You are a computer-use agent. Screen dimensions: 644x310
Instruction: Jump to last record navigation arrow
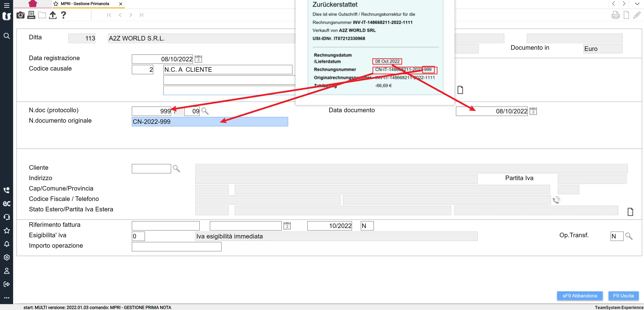(141, 15)
